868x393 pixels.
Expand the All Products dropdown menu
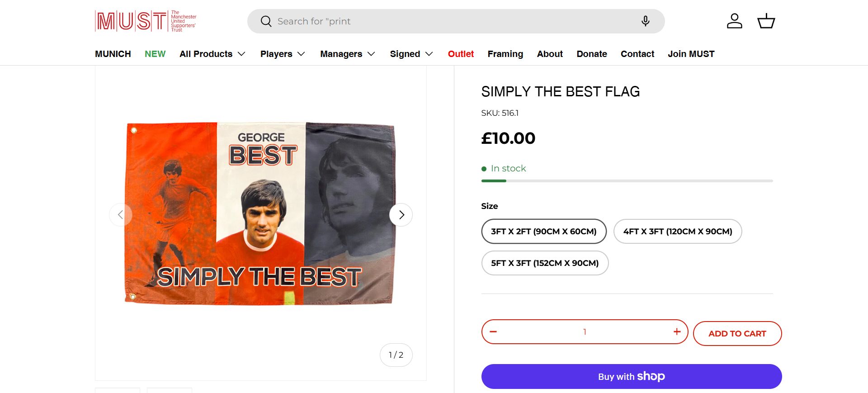tap(212, 54)
